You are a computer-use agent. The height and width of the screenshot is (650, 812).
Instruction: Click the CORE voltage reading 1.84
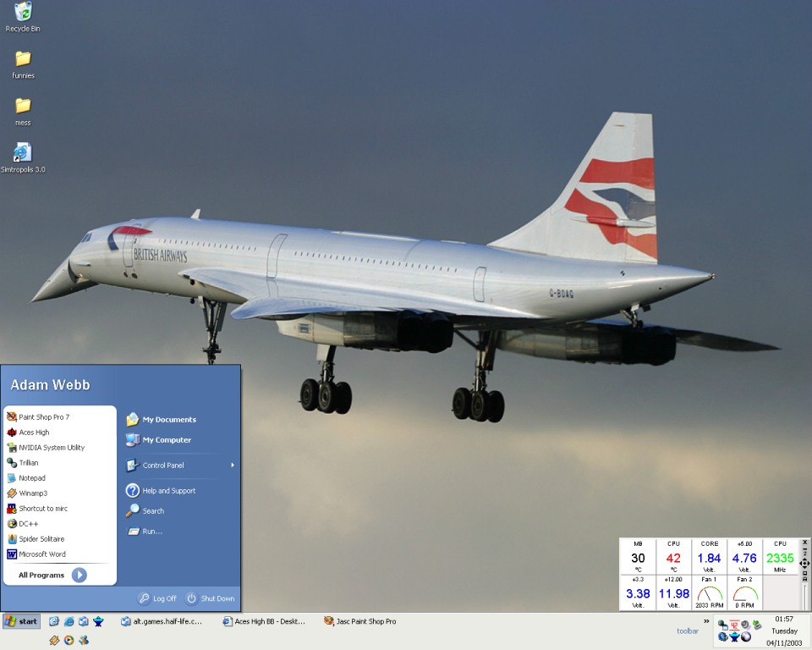[x=709, y=557]
